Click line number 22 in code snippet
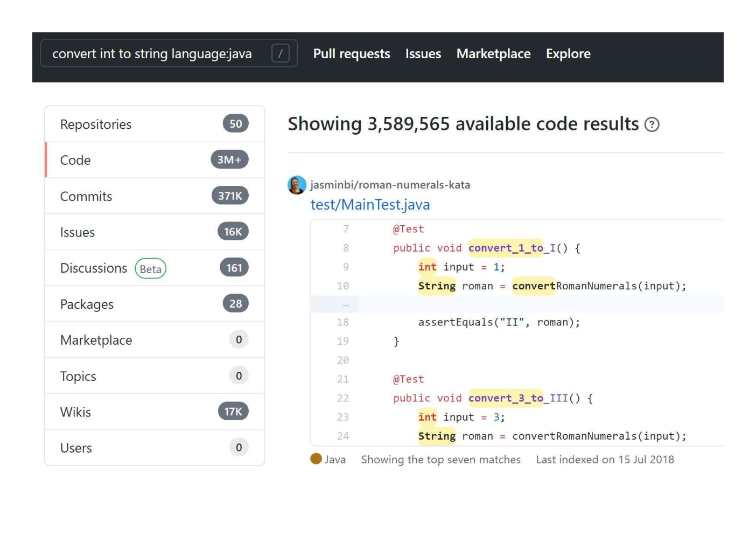Image resolution: width=756 pixels, height=535 pixels. (343, 398)
